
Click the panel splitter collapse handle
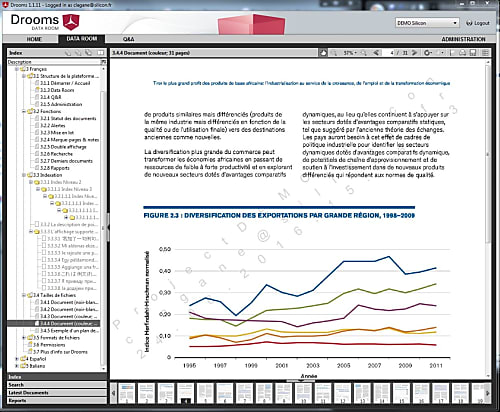[108, 228]
